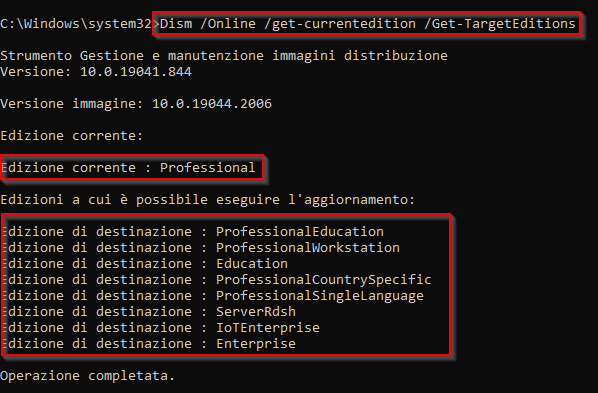Click the Versione immagine 10.0.19044.2006 line
Image resolution: width=598 pixels, height=393 pixels.
pyautogui.click(x=136, y=104)
